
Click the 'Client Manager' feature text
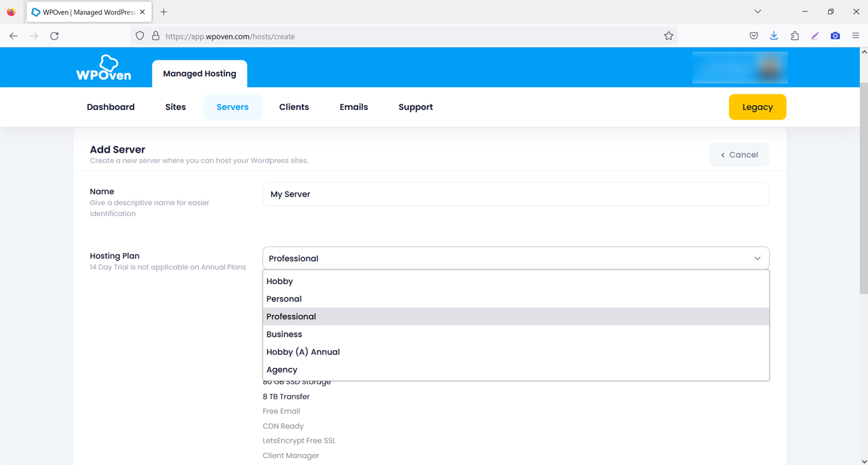(x=291, y=455)
